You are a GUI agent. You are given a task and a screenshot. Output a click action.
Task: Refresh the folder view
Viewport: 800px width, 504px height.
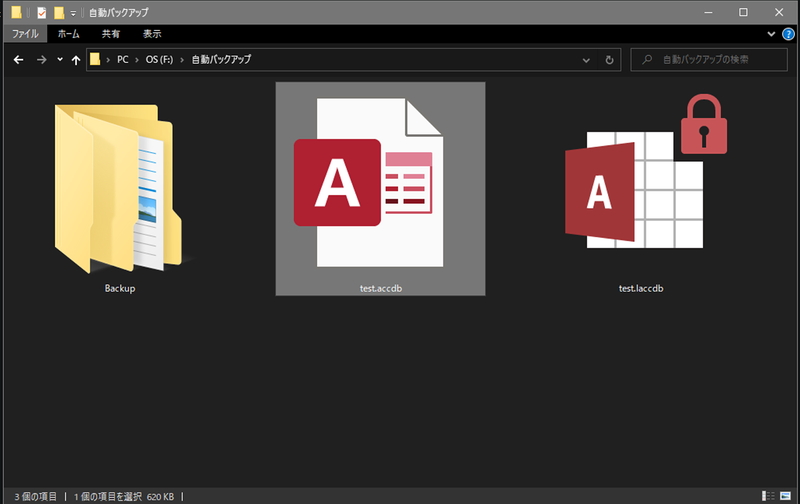click(609, 60)
